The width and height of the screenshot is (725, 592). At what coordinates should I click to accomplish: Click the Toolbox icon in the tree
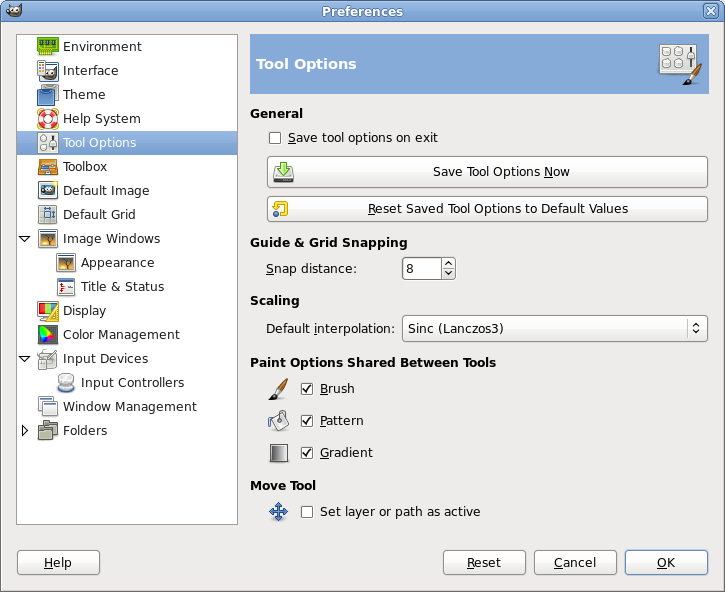coord(48,166)
